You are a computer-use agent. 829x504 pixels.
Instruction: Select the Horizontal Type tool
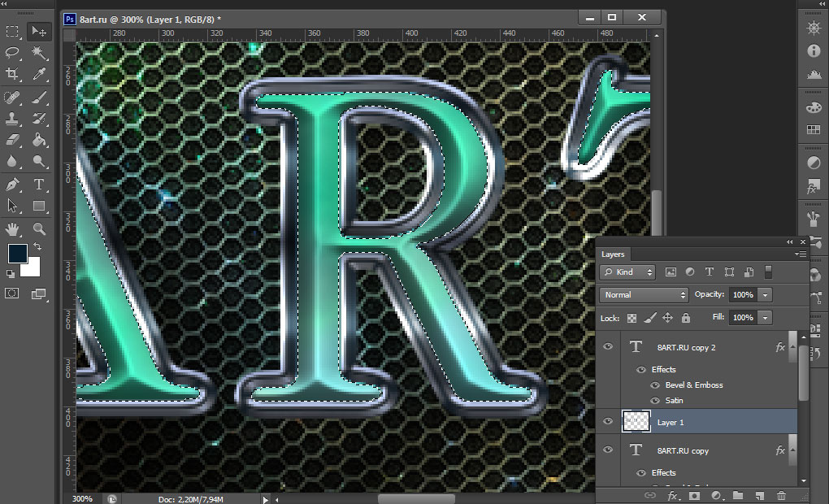click(x=38, y=184)
